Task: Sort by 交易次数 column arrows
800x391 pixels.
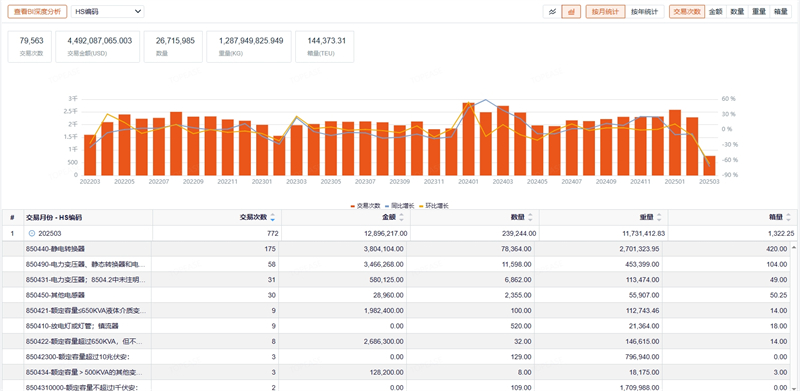Action: click(x=272, y=217)
